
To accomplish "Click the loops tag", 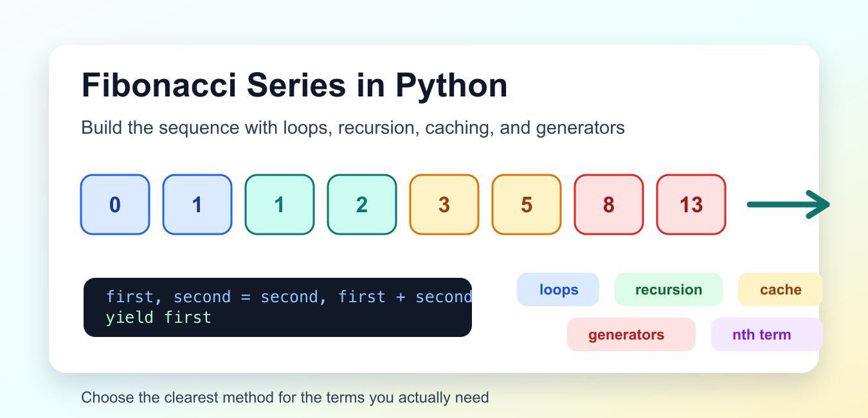I will pyautogui.click(x=558, y=289).
